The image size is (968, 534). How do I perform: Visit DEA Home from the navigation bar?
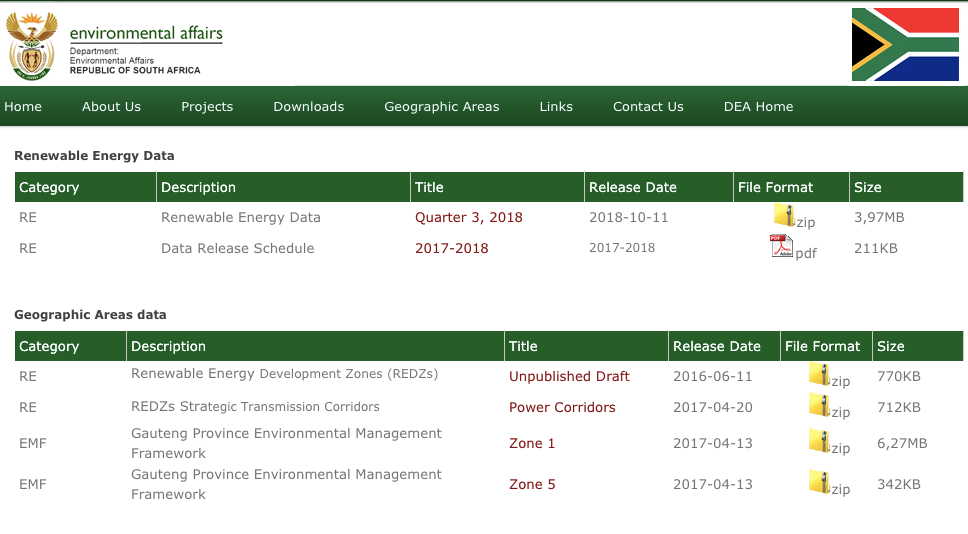click(759, 107)
